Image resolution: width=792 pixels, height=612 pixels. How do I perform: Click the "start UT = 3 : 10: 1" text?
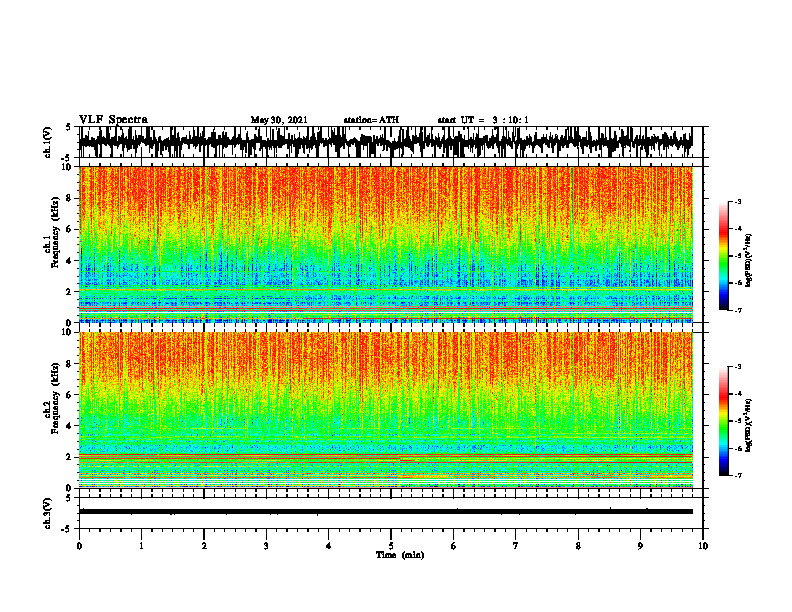point(483,120)
